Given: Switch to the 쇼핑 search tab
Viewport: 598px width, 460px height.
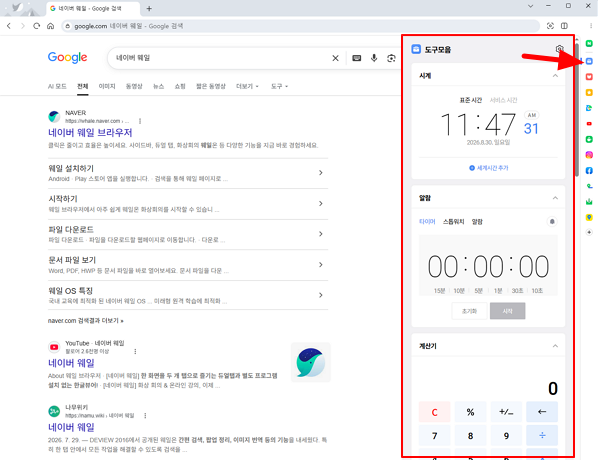Looking at the screenshot, I should [x=180, y=86].
